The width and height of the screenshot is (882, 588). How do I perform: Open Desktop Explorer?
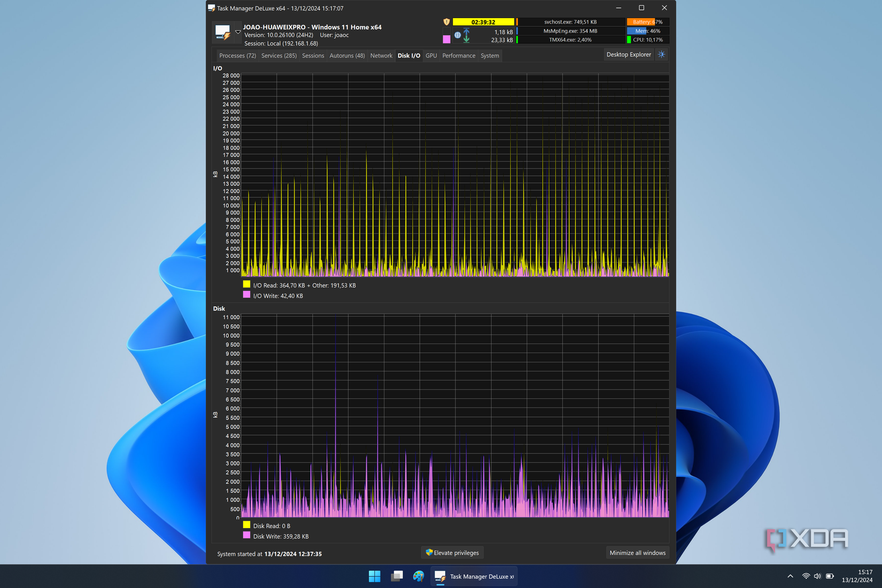point(629,54)
